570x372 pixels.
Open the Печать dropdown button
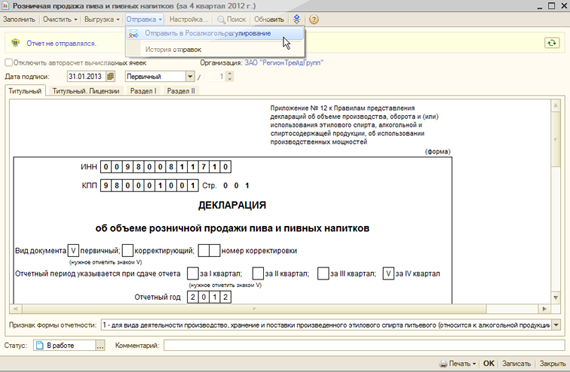(x=458, y=363)
